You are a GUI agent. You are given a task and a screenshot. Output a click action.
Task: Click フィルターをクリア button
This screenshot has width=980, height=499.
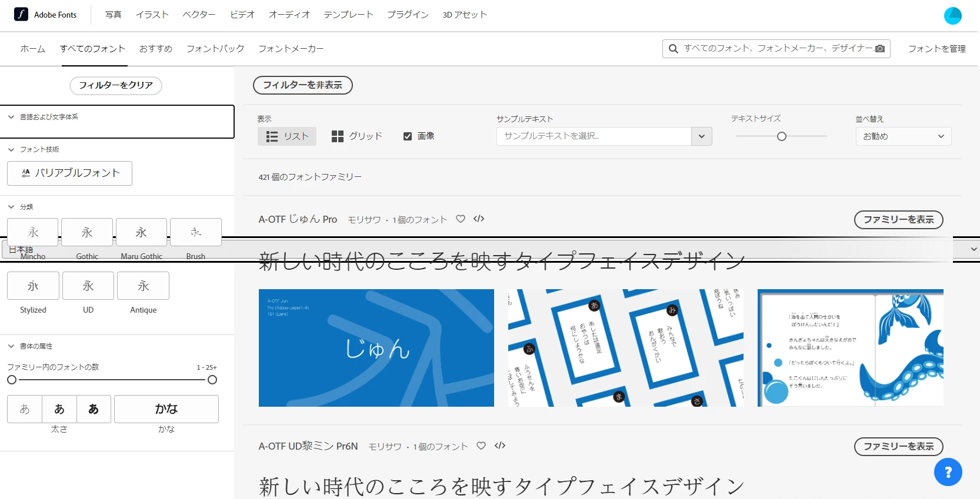(x=116, y=85)
